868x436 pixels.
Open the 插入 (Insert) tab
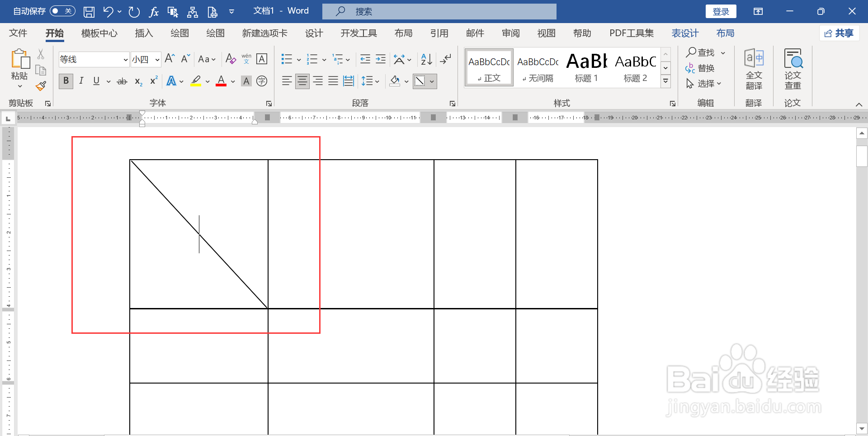click(144, 33)
